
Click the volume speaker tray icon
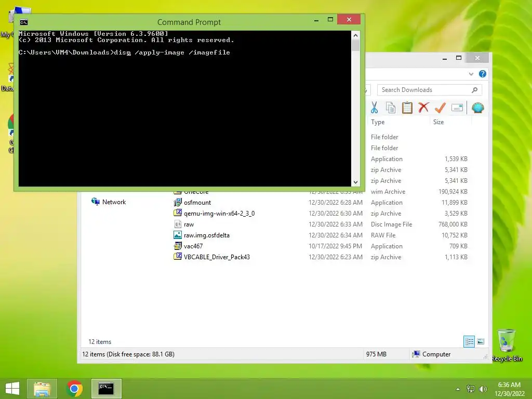coord(483,389)
